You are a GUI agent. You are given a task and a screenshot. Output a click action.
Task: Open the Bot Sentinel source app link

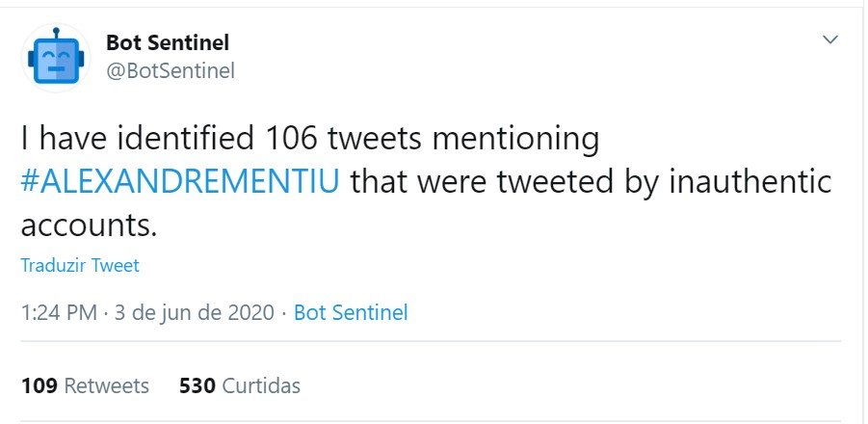coord(351,313)
